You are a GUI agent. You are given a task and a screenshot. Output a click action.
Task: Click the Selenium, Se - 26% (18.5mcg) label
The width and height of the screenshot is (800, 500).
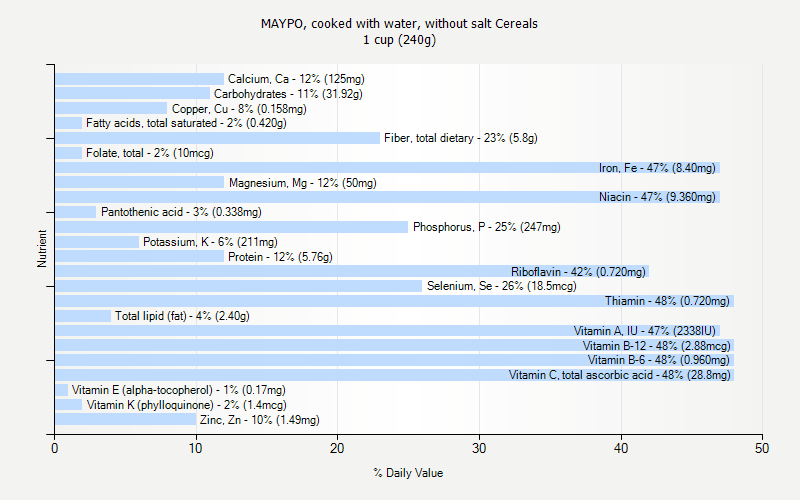[x=502, y=286]
